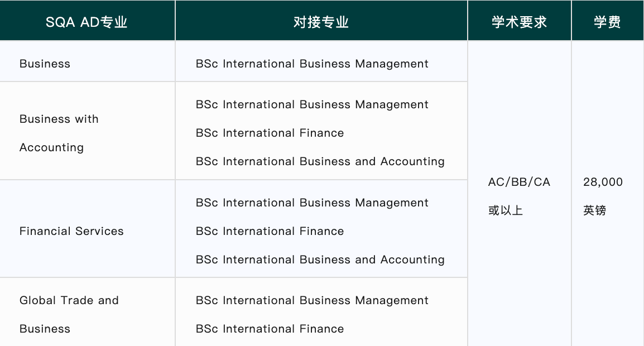Click the Business cell in first row
The height and width of the screenshot is (346, 644).
point(45,64)
